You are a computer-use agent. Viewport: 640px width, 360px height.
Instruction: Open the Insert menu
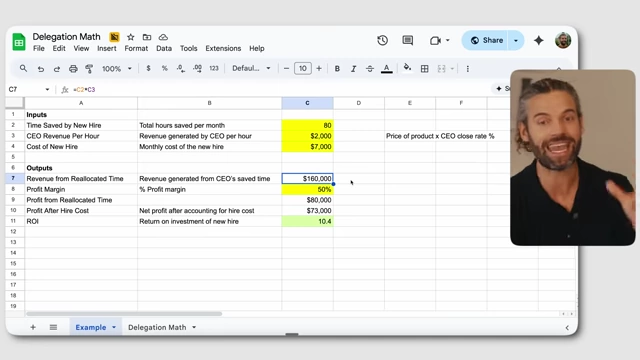(x=107, y=48)
